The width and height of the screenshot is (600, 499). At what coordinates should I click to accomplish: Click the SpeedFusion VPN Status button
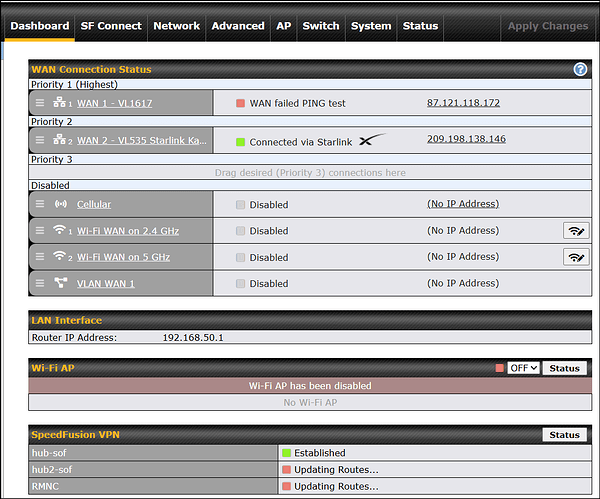click(564, 435)
